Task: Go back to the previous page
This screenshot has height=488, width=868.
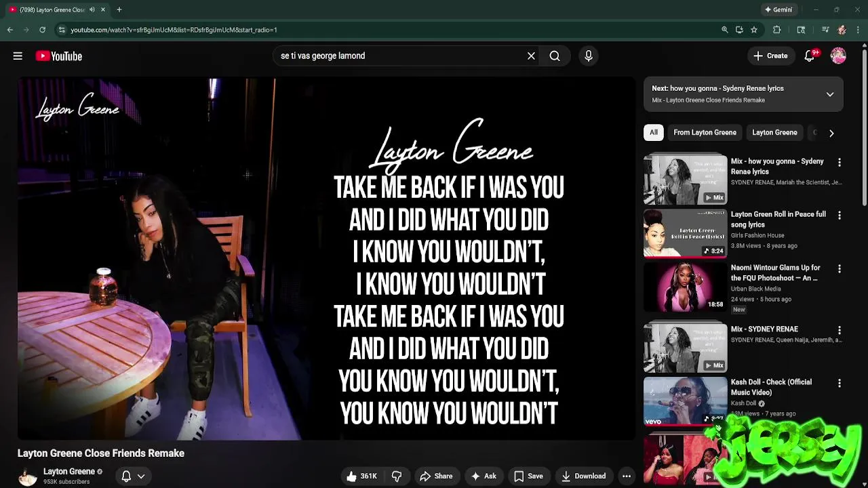Action: click(9, 30)
